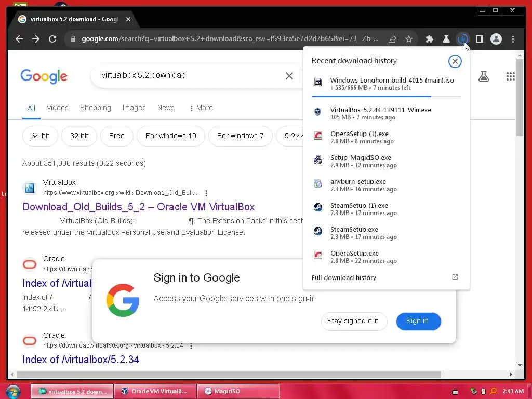Screen dimensions: 532x399
Task: Open OperaSetup (1).exe download entry
Action: (x=386, y=137)
